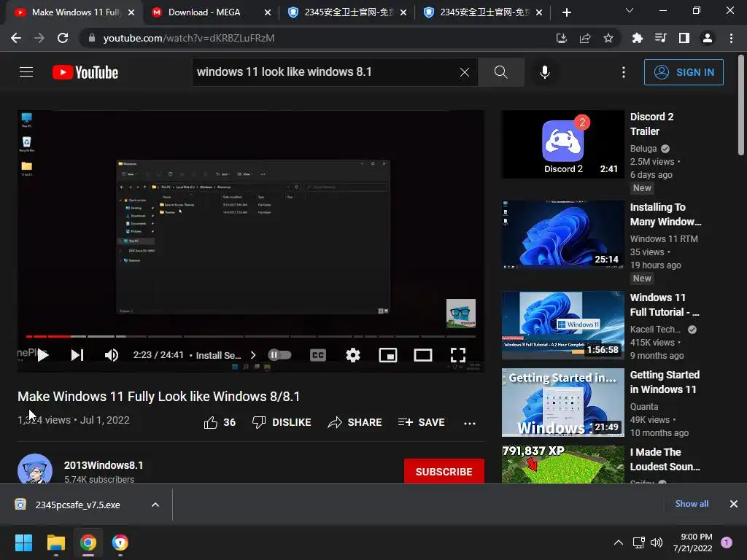Open the volume control in the system tray
The width and height of the screenshot is (747, 560).
[x=657, y=542]
